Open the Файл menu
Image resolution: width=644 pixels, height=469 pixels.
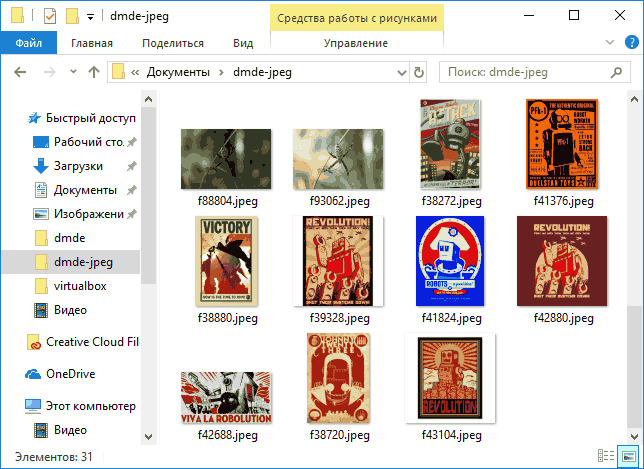(28, 43)
